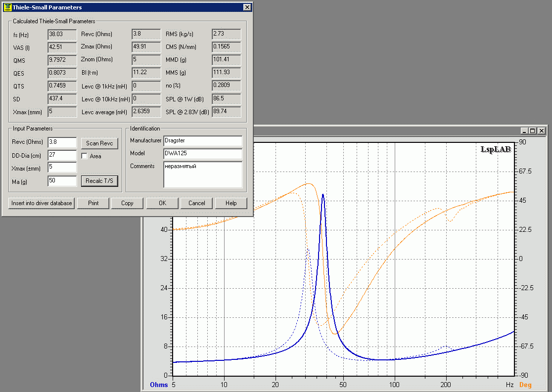Copy the parameters with the Copy button
This screenshot has height=392, width=552.
127,203
